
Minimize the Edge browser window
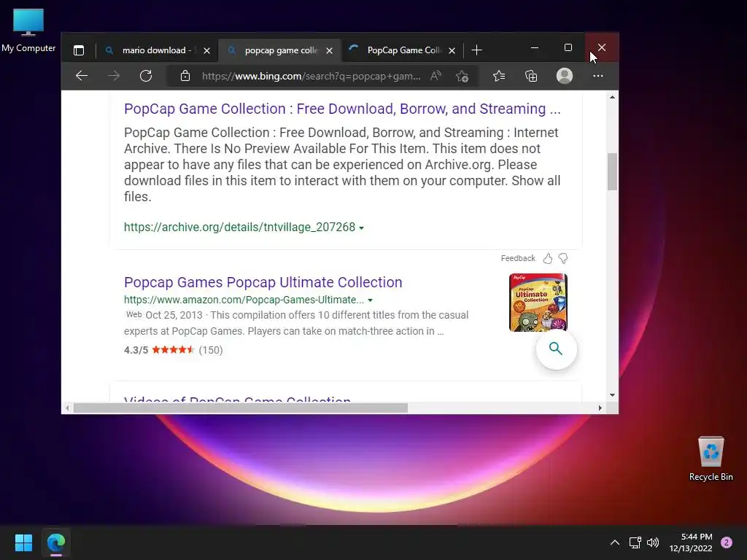point(535,47)
